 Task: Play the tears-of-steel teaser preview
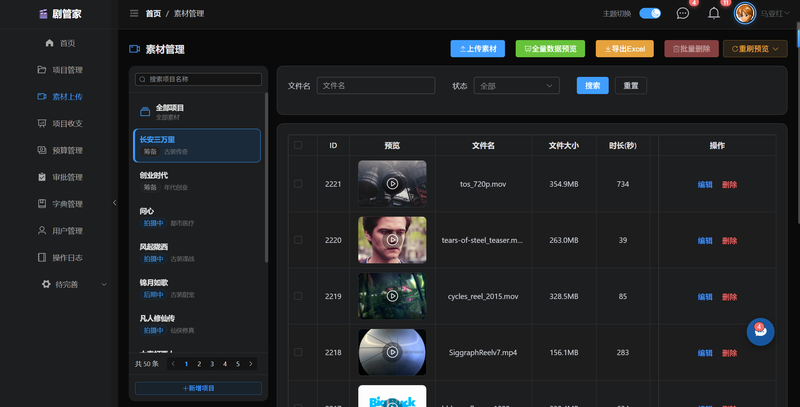pyautogui.click(x=392, y=240)
